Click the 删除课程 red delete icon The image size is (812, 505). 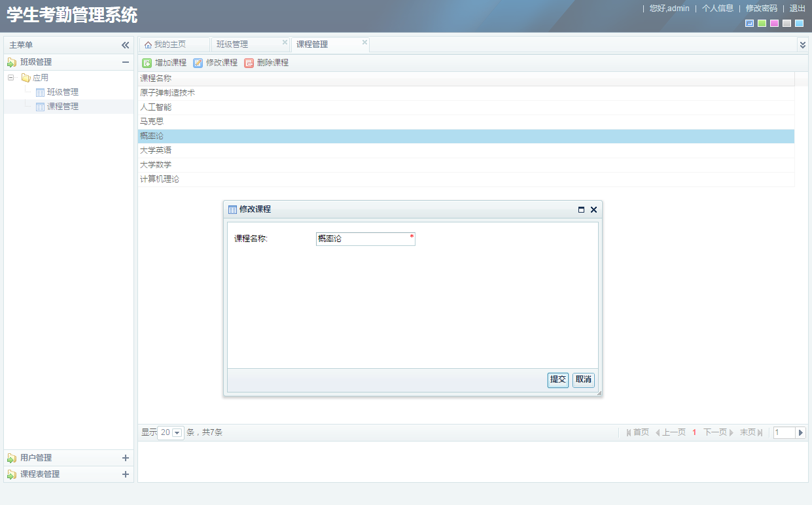[249, 63]
